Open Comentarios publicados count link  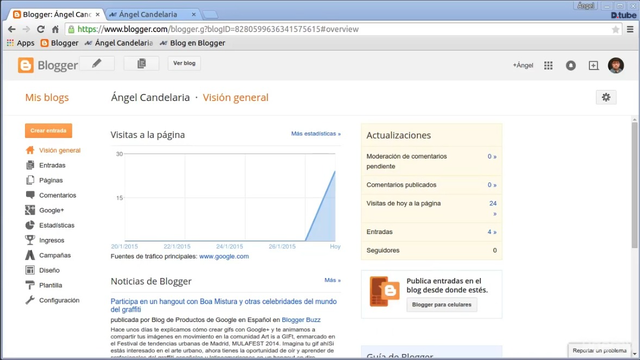coord(492,185)
